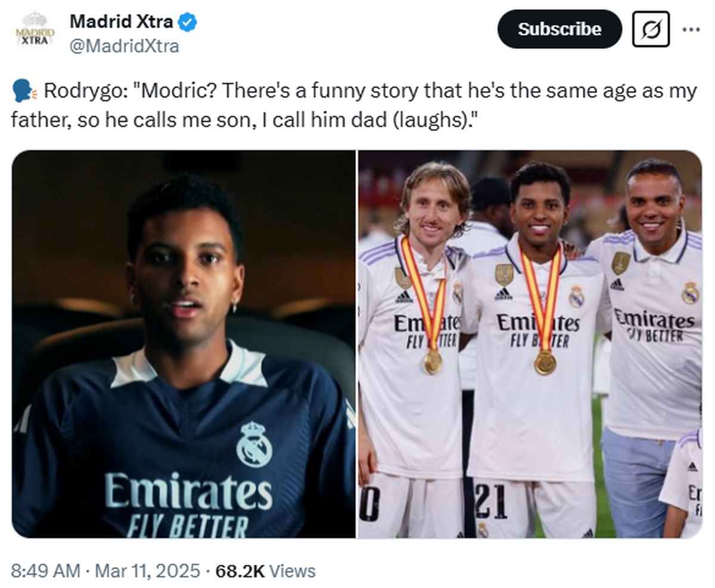
Task: Open the left photo of the navy jersey
Action: pyautogui.click(x=184, y=344)
